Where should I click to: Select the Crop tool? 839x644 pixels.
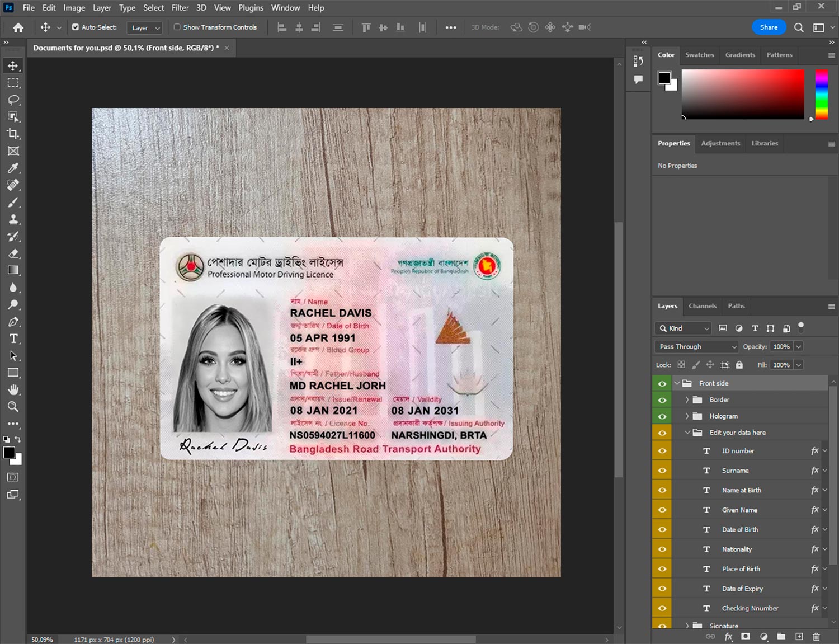point(13,134)
